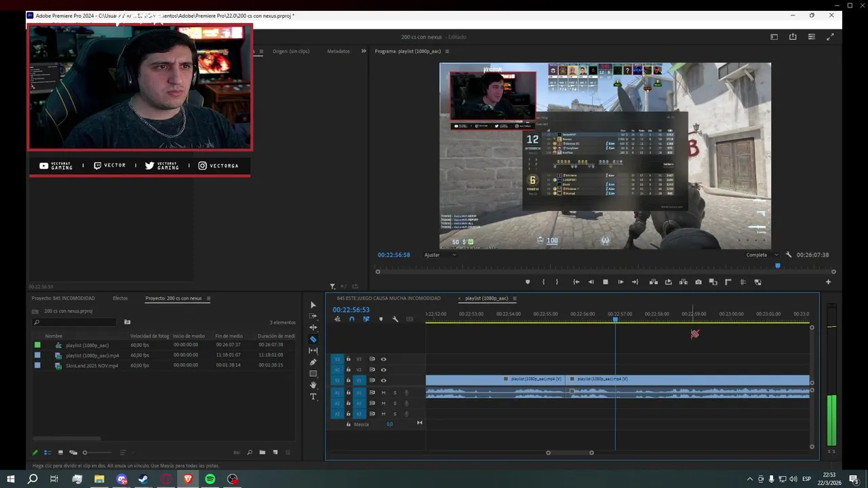Screen dimensions: 868x488
Task: Toggle insert sequences as nests option
Action: pos(337,319)
